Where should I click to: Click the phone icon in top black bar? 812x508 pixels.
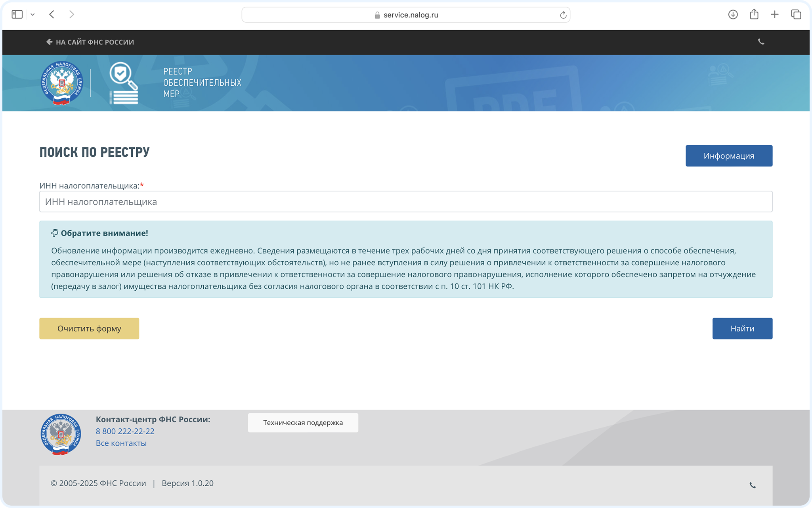tap(761, 42)
